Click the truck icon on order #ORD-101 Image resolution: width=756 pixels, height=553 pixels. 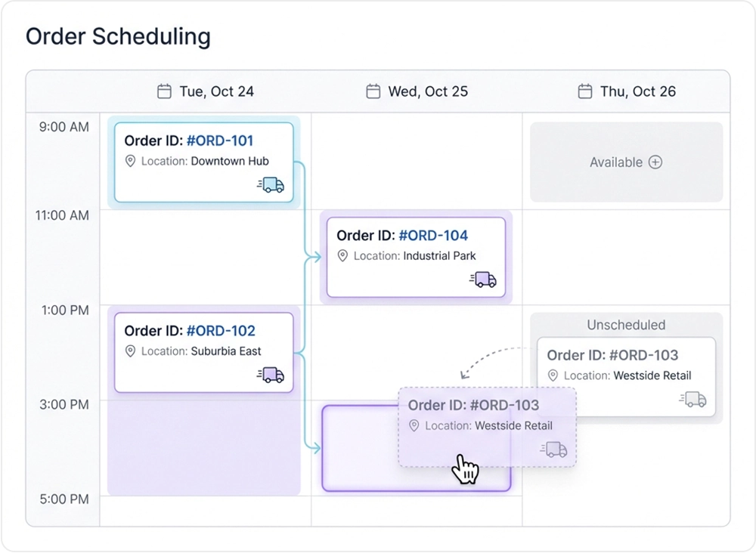pos(271,184)
